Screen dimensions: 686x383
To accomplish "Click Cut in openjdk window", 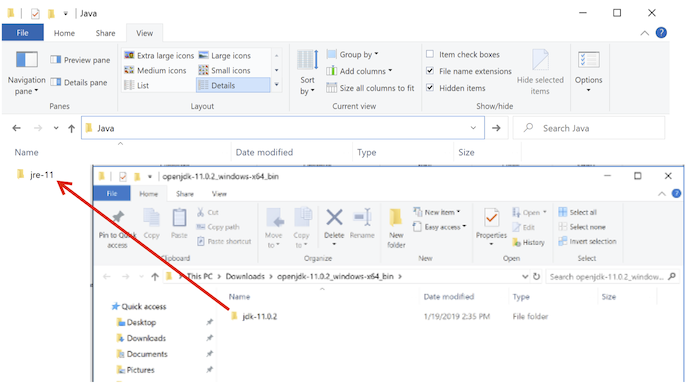I will 208,212.
